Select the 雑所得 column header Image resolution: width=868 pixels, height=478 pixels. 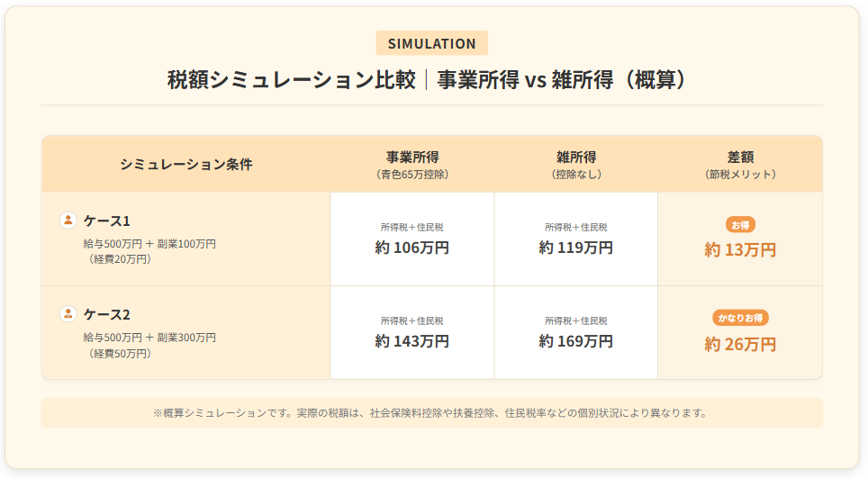[576, 158]
